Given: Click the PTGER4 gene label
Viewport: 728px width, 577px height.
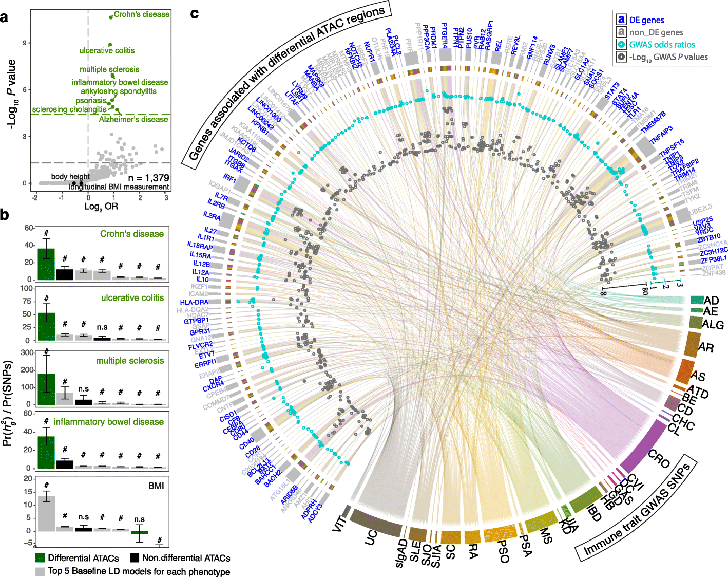Looking at the screenshot, I should pyautogui.click(x=445, y=35).
